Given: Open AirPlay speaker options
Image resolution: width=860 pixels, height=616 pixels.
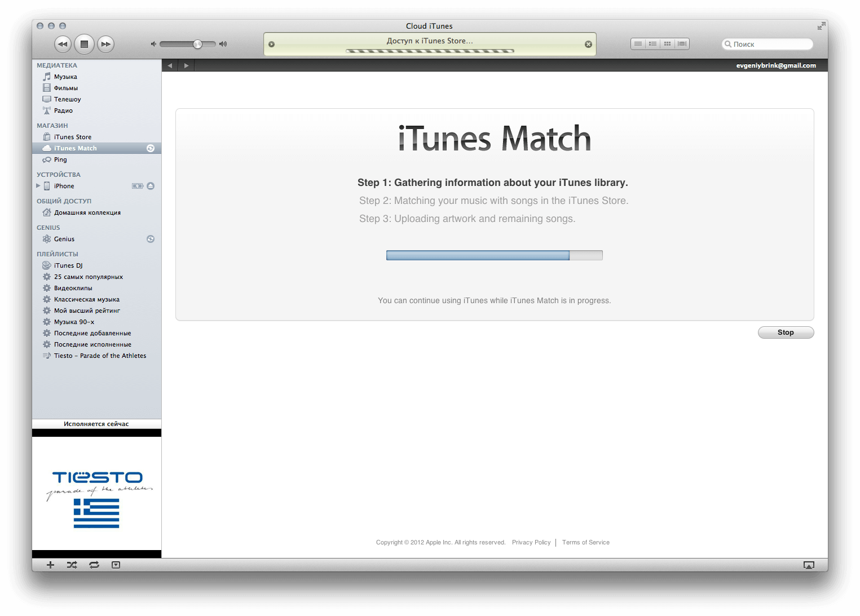Looking at the screenshot, I should [809, 565].
